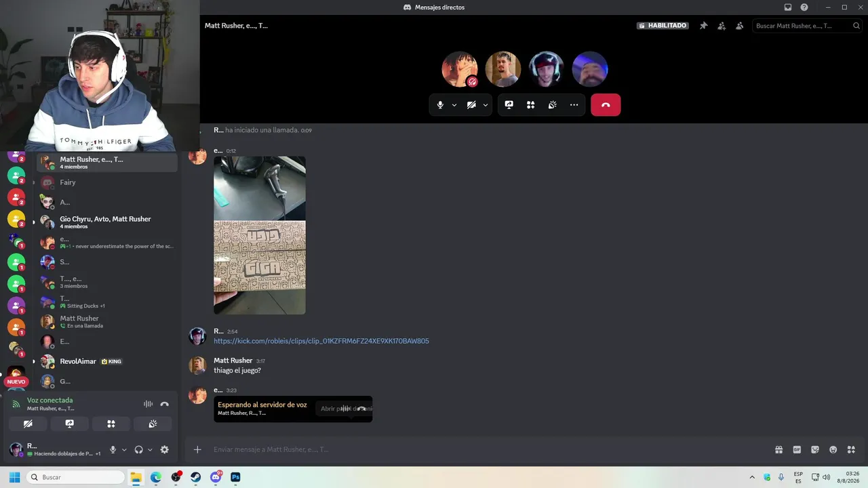The image size is (868, 488).
Task: Open the RevolAimar direct message
Action: [x=107, y=361]
